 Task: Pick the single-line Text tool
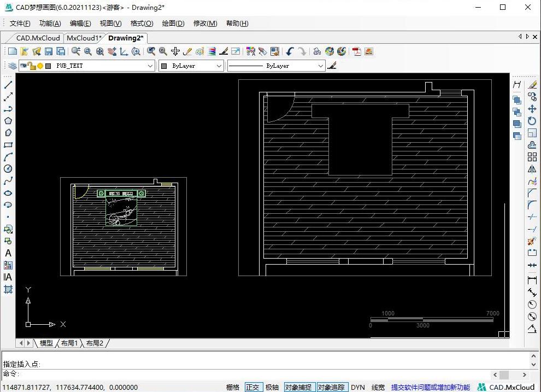tap(8, 253)
